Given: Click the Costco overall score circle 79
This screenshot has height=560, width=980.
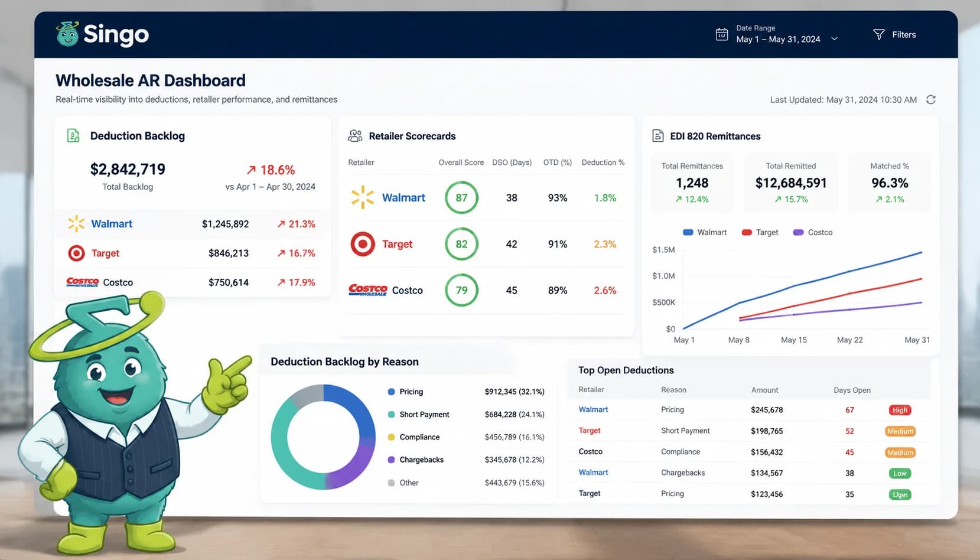Looking at the screenshot, I should point(461,290).
